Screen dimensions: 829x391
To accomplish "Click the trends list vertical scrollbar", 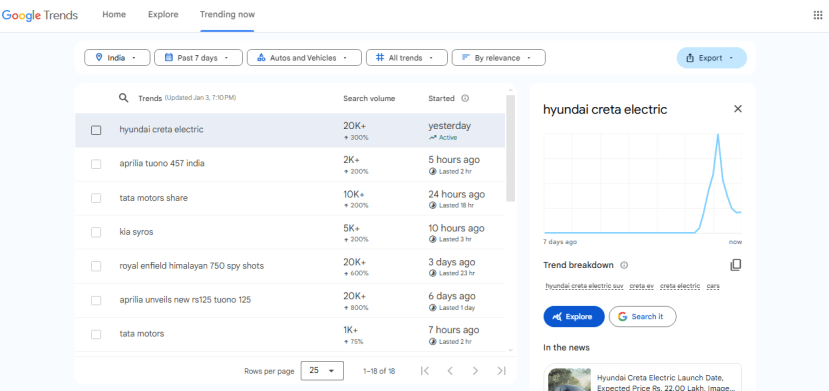I will point(510,148).
